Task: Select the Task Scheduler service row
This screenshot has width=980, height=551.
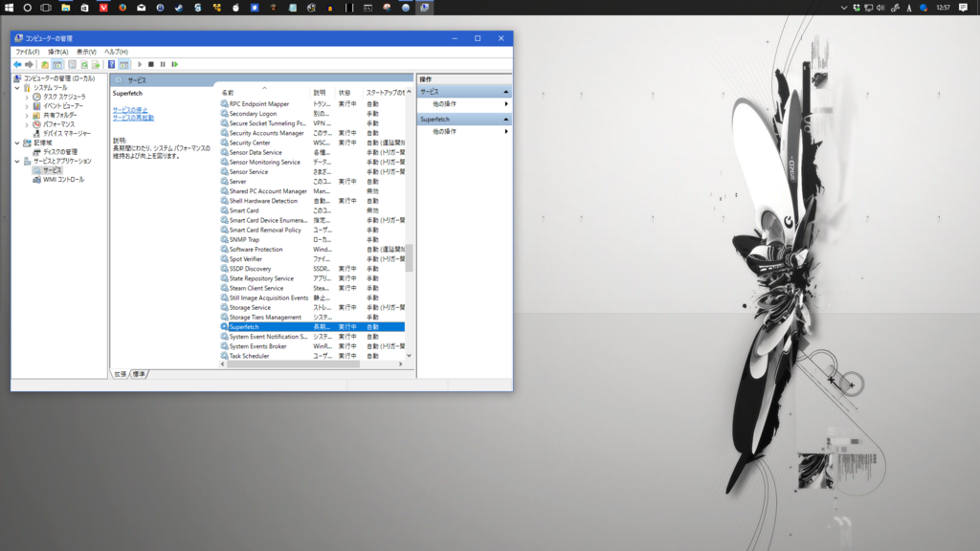Action: 313,356
